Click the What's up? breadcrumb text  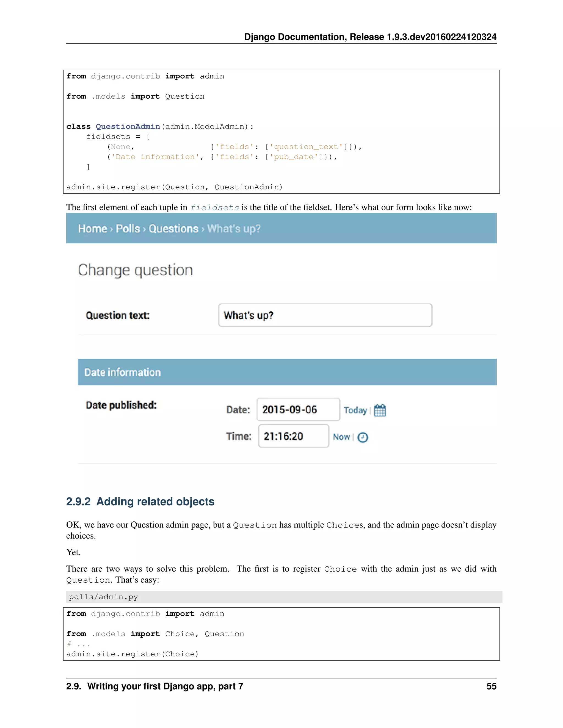[x=234, y=229]
